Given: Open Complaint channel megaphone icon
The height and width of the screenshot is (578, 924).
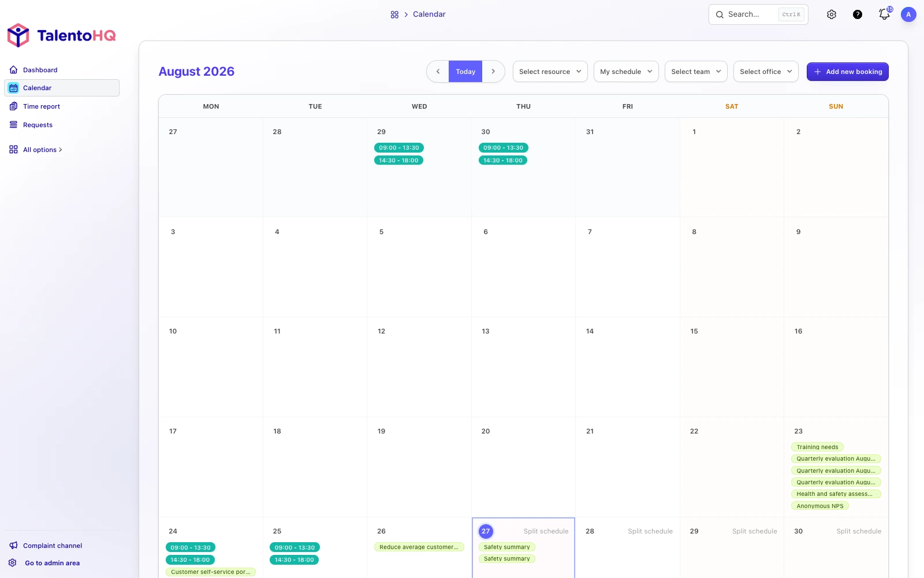Looking at the screenshot, I should [x=13, y=546].
